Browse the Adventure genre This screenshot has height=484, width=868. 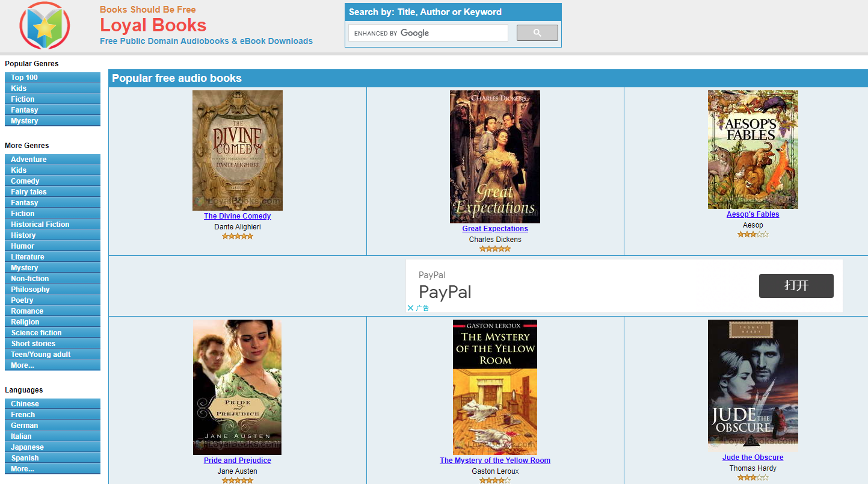(52, 160)
